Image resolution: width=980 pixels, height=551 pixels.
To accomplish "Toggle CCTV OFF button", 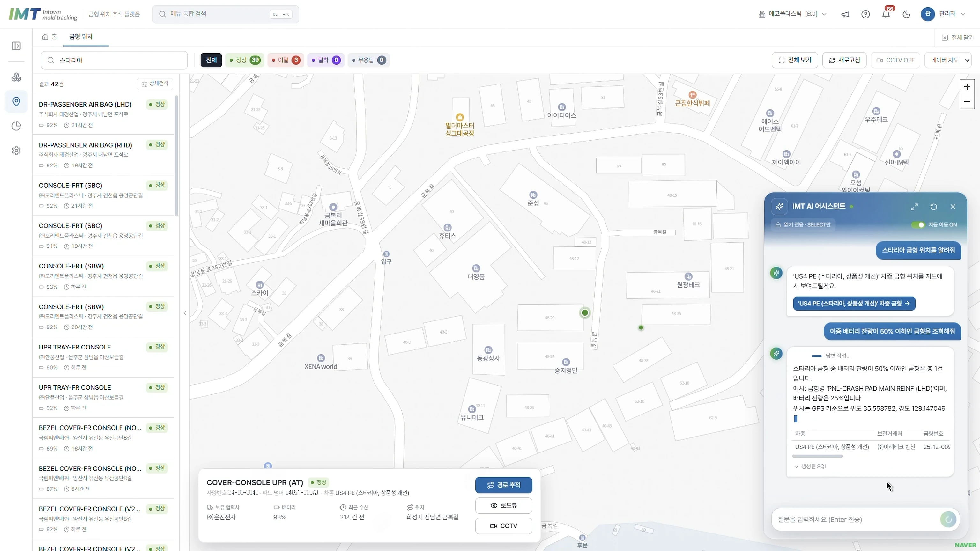I will pos(895,60).
